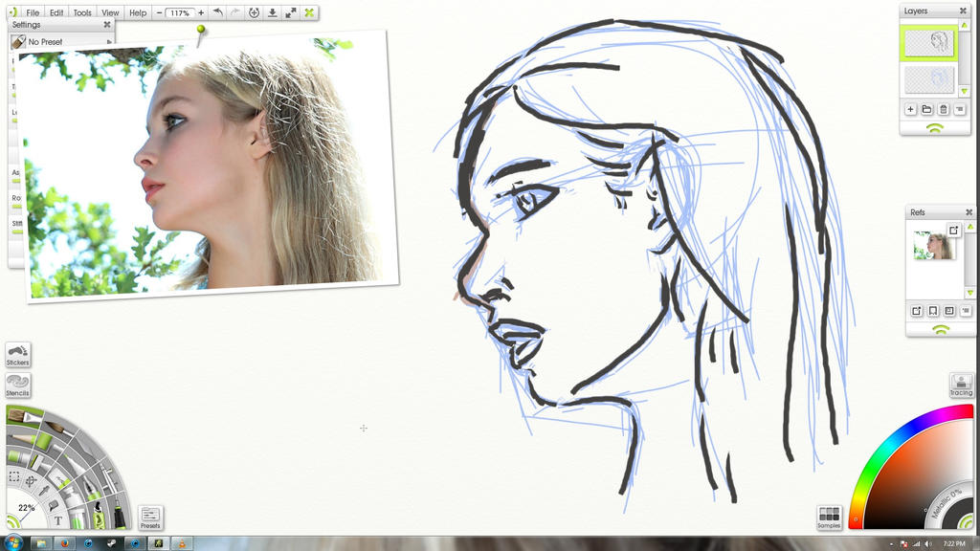Select the blue-sketch layer thumbnail

coord(928,79)
